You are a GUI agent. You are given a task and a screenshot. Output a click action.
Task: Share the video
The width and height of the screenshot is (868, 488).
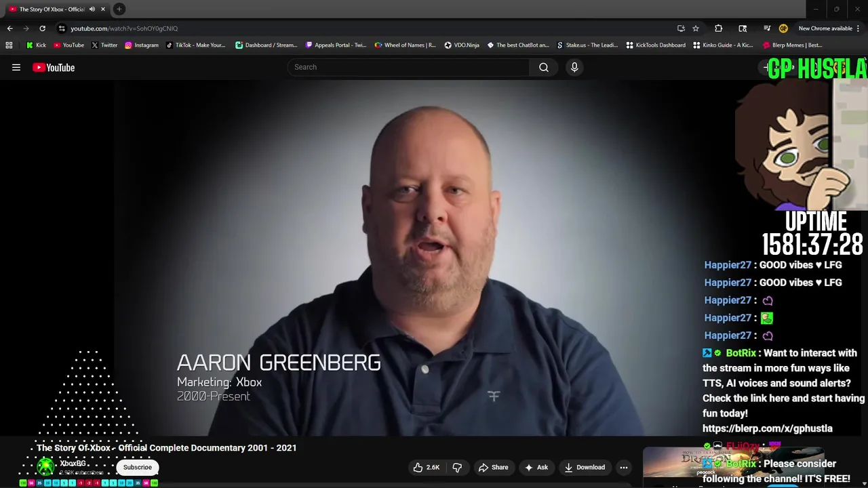[493, 467]
